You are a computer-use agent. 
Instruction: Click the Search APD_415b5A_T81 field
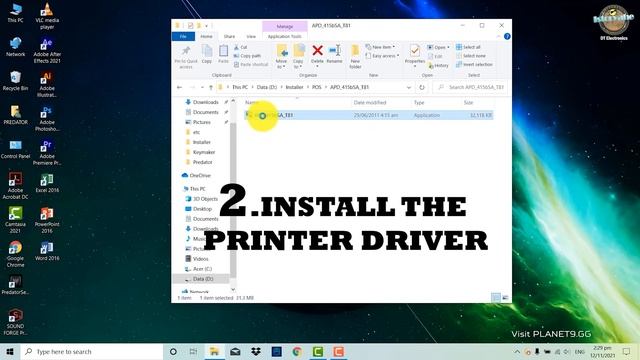471,87
